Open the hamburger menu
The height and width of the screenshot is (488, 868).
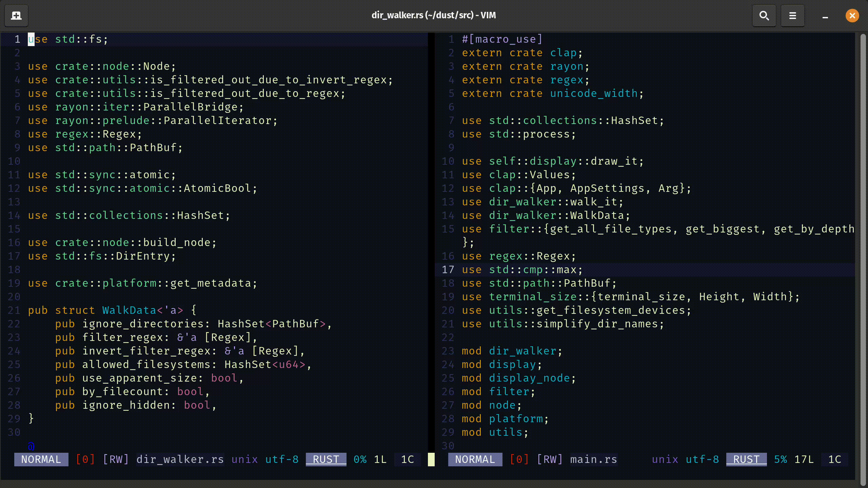point(792,15)
